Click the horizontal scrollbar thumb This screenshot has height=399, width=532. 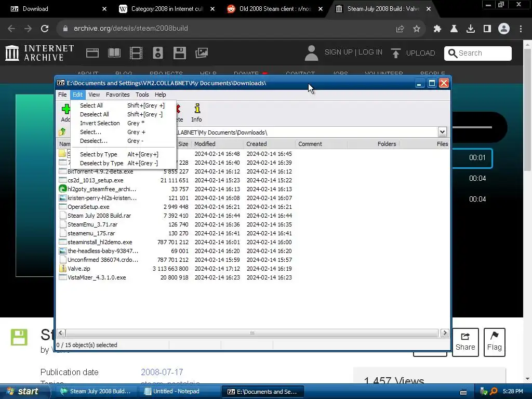[252, 333]
